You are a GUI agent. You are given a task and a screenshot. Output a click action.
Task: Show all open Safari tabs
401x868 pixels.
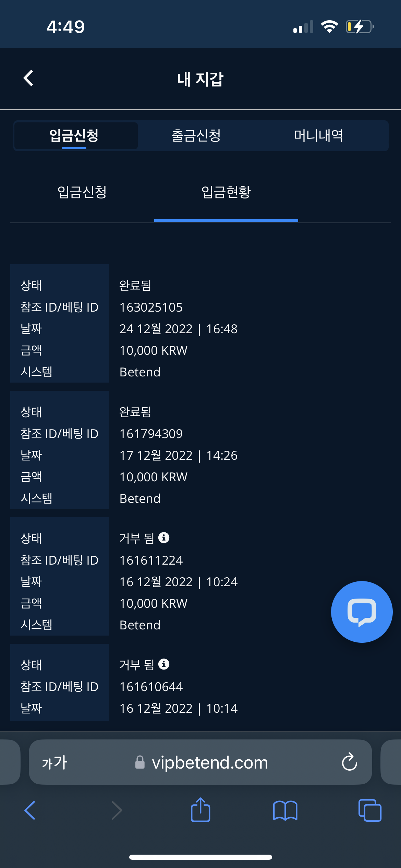(x=369, y=810)
